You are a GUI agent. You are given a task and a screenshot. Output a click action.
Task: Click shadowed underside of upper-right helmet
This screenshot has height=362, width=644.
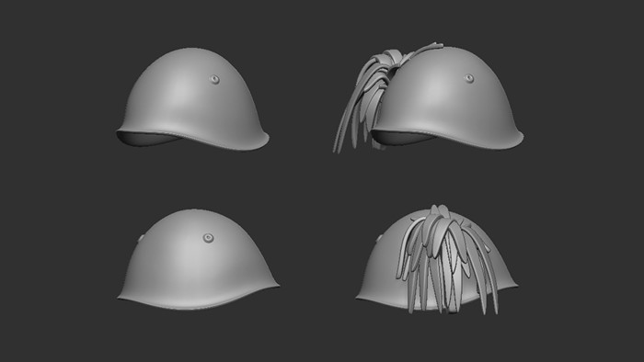400,137
